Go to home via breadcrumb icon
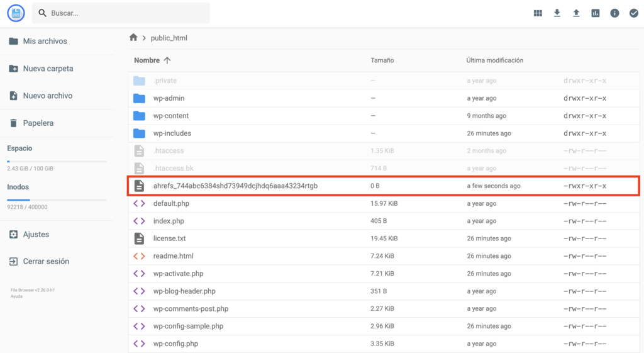The height and width of the screenshot is (353, 644). pyautogui.click(x=133, y=38)
